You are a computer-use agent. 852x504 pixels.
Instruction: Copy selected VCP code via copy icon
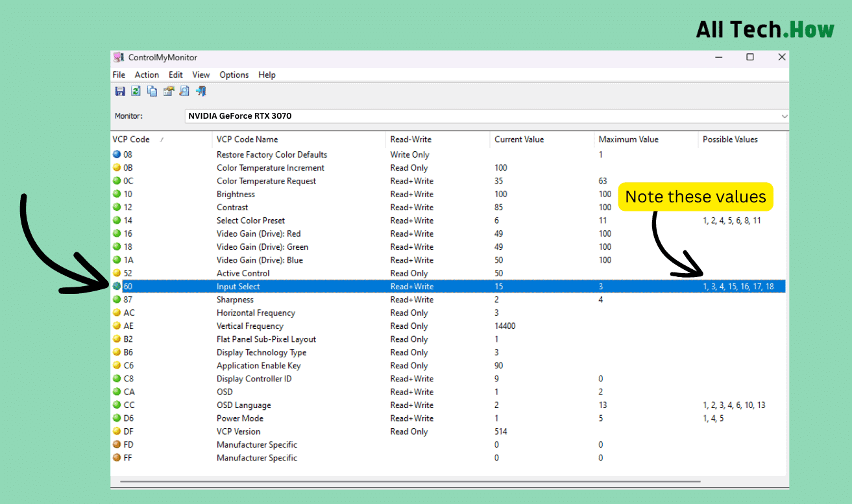tap(152, 91)
